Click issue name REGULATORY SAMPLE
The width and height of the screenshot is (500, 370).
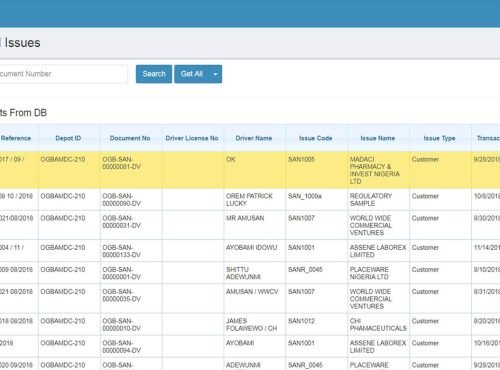[x=371, y=200]
